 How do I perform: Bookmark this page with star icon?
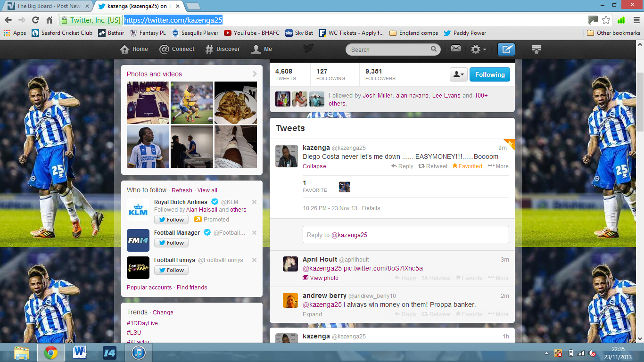pyautogui.click(x=606, y=20)
